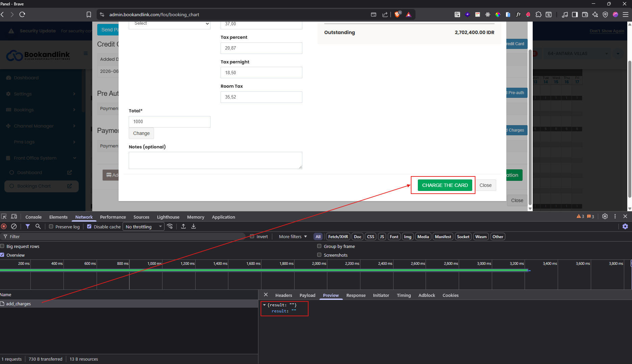The image size is (632, 364).
Task: Switch to the Console tab
Action: [33, 217]
